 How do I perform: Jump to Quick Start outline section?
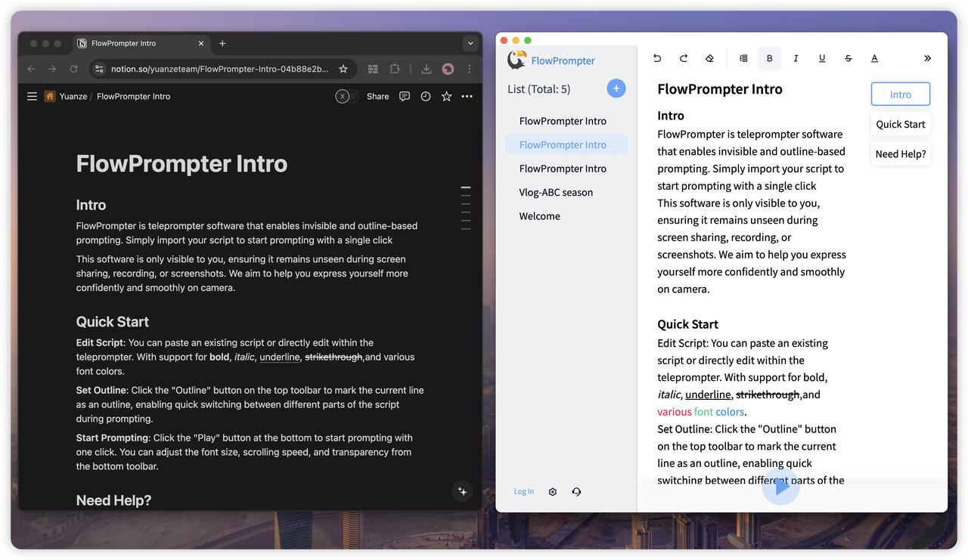[x=901, y=124]
